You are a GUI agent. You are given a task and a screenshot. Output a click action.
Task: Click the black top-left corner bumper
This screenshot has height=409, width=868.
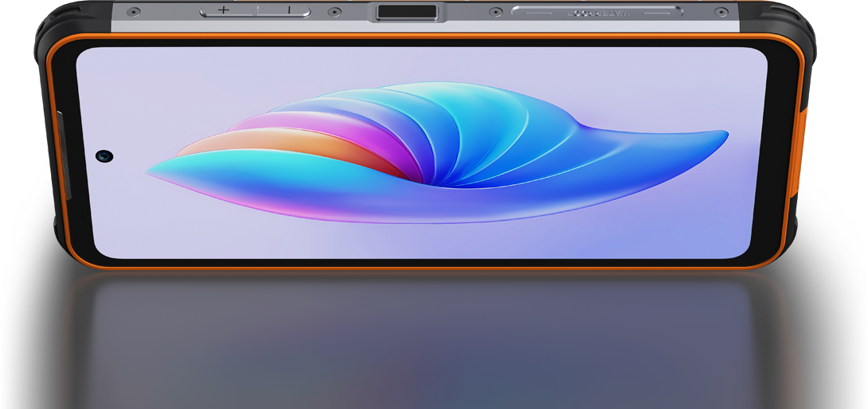pos(48,32)
